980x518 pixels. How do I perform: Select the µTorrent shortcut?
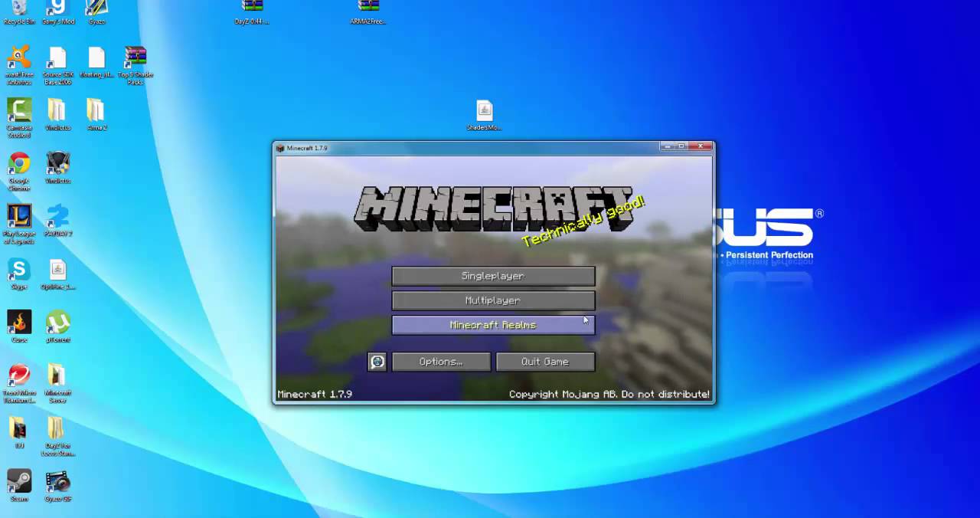(57, 326)
